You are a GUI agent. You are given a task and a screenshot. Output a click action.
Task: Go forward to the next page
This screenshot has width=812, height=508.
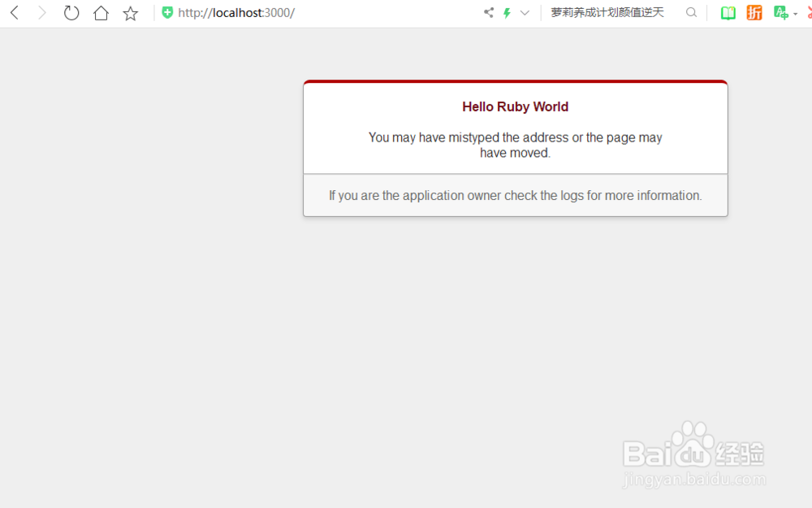point(41,12)
